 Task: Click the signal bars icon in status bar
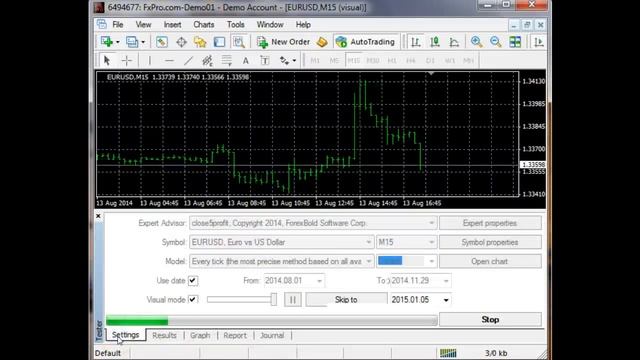448,353
